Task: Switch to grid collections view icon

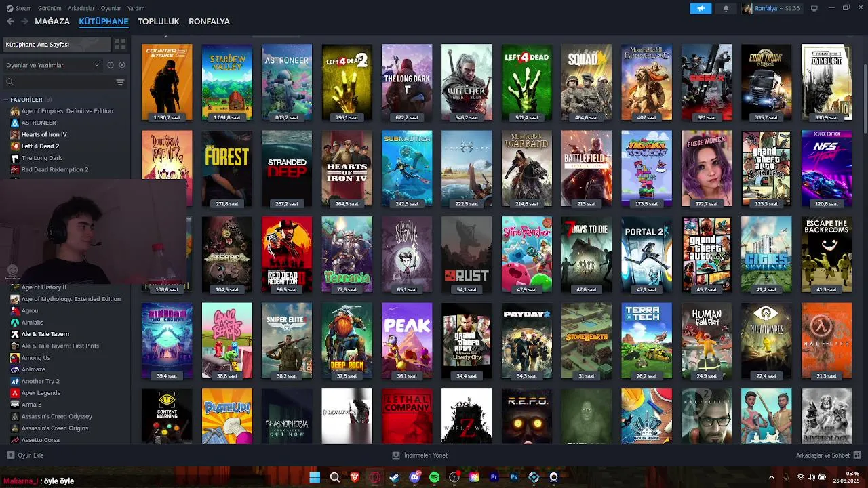Action: (120, 44)
